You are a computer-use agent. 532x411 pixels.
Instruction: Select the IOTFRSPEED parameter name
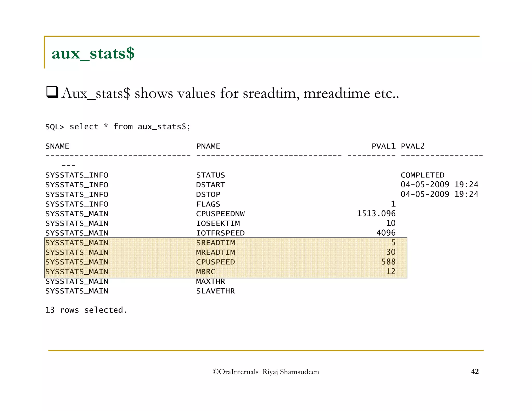click(x=220, y=233)
